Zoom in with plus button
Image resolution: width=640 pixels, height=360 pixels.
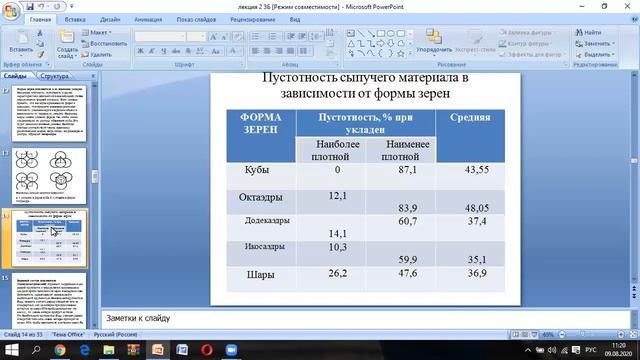(621, 335)
